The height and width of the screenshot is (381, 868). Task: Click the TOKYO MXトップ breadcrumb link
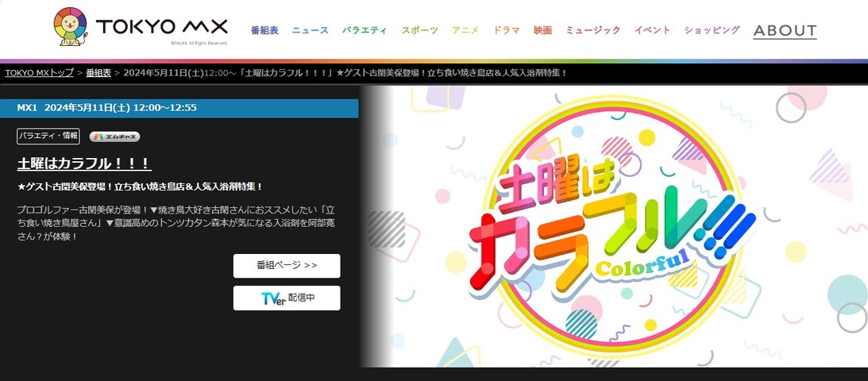click(x=39, y=73)
